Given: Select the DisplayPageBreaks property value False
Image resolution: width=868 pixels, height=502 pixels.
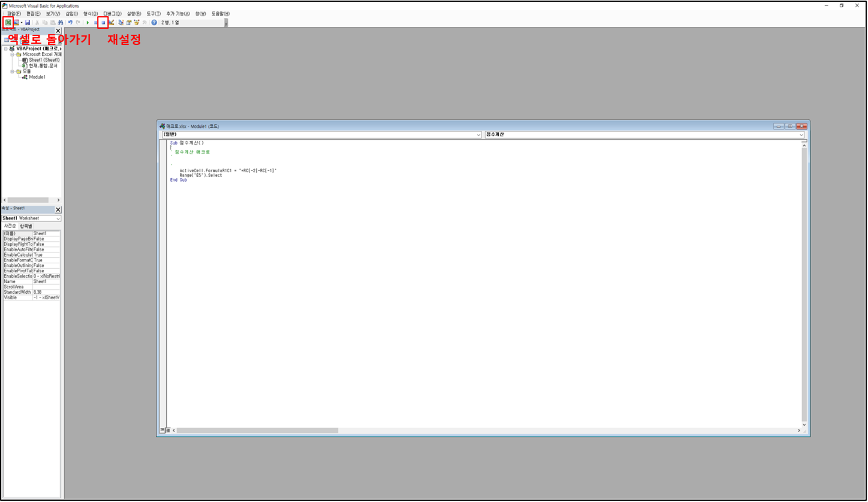Looking at the screenshot, I should (x=47, y=239).
